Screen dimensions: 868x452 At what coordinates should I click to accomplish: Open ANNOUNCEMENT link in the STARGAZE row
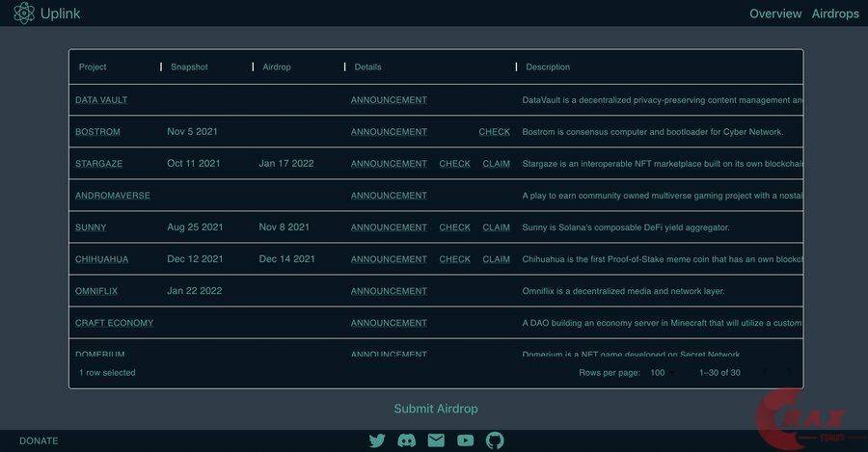(390, 164)
